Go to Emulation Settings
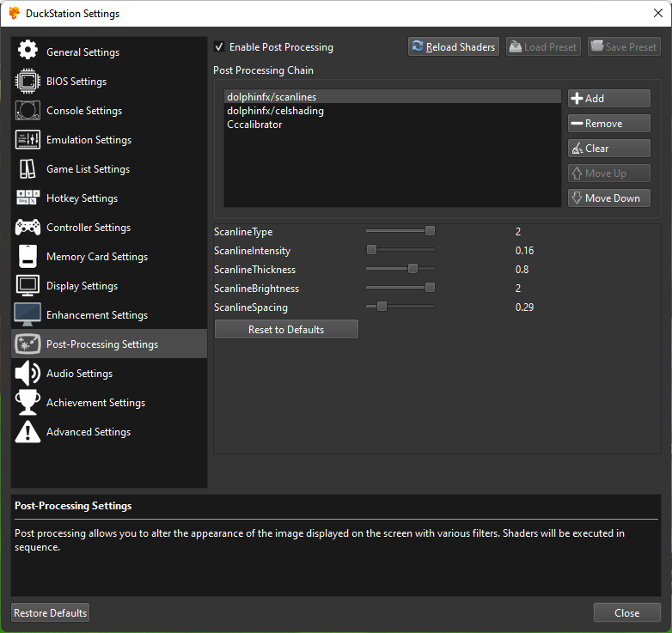 109,140
